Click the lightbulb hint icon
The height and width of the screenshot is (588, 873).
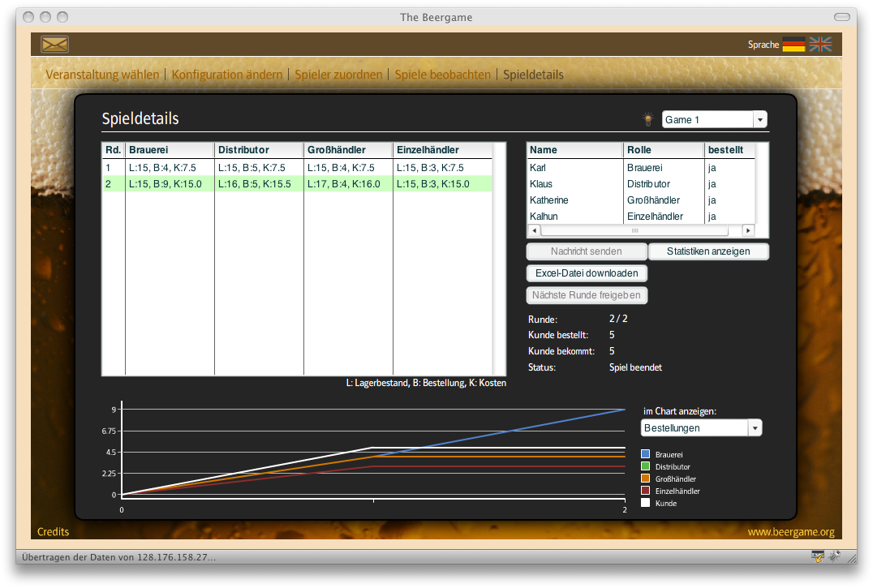[648, 119]
